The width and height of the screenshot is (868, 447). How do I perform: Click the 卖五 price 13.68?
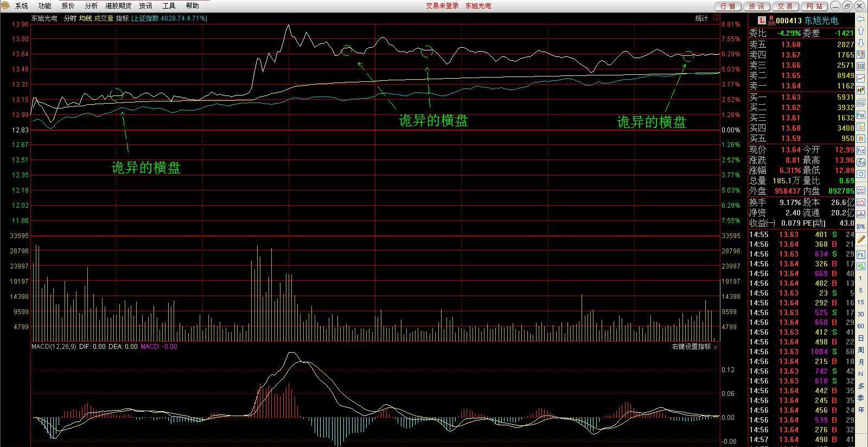tap(791, 44)
